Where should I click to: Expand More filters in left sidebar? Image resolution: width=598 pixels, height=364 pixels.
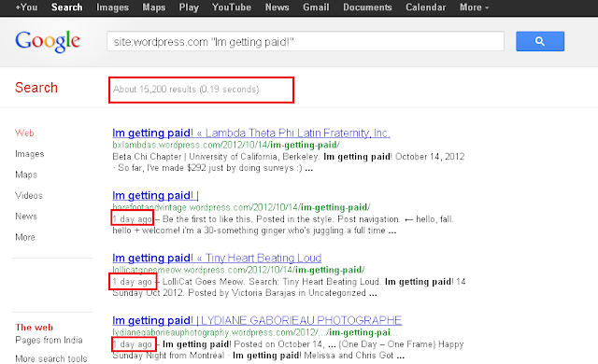pos(25,237)
